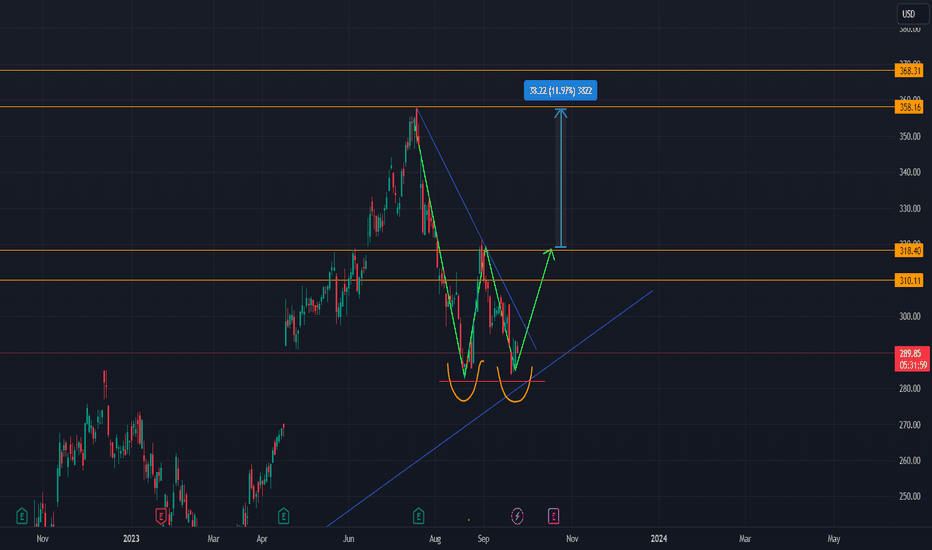Click the lightning-bolt event marker after Sep
932x550 pixels.
coord(517,516)
